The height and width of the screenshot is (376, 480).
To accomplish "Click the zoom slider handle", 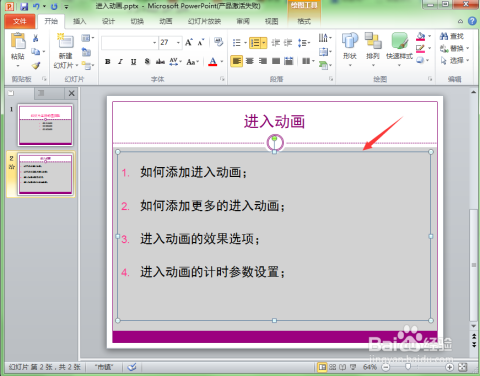I will pyautogui.click(x=408, y=367).
